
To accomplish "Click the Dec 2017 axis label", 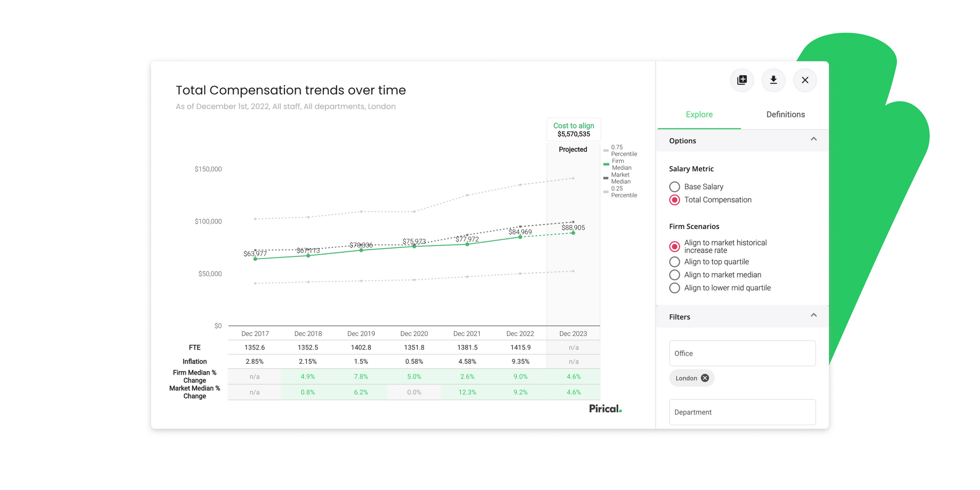I will (x=255, y=334).
